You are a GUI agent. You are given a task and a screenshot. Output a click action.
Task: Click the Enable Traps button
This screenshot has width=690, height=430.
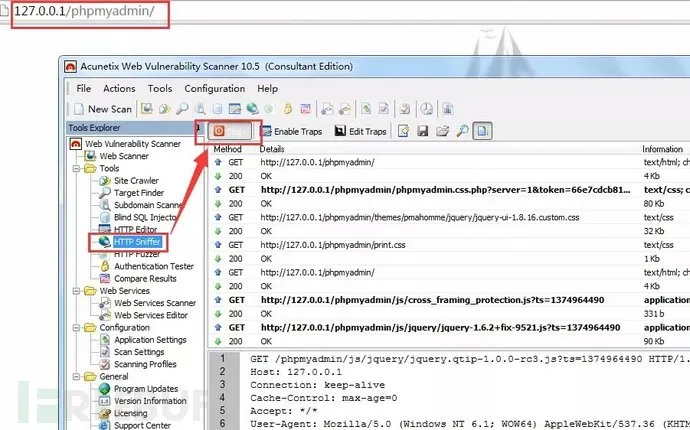pos(291,131)
